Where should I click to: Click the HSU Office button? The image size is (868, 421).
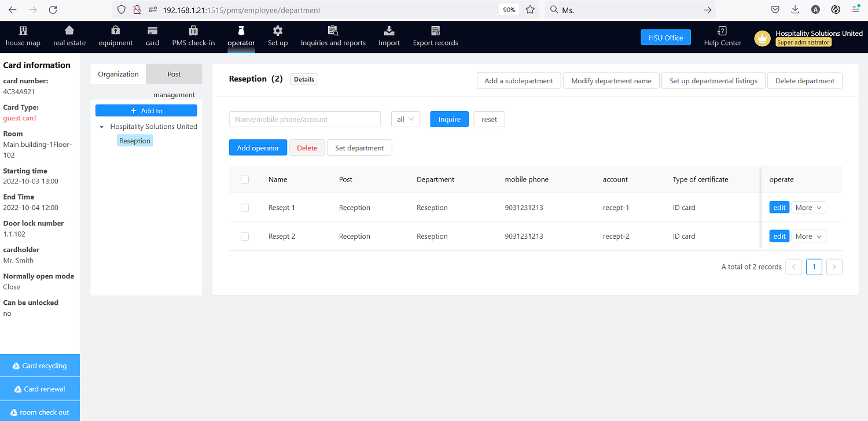pos(665,38)
